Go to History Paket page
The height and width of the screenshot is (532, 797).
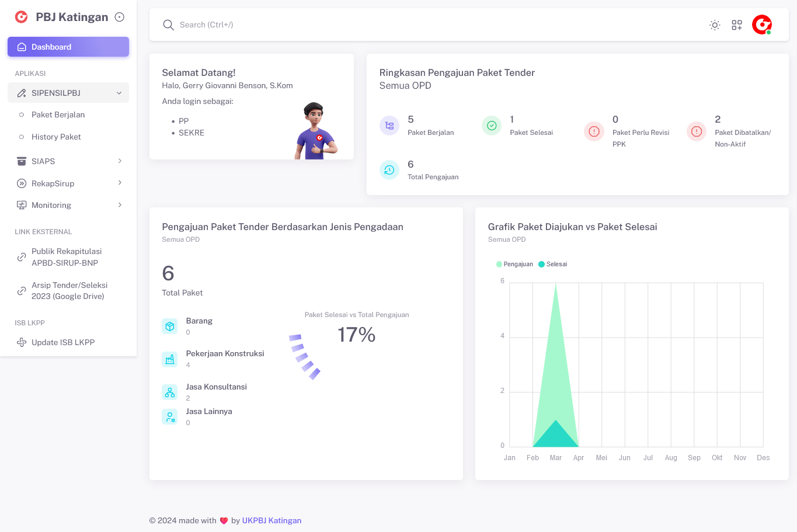56,137
